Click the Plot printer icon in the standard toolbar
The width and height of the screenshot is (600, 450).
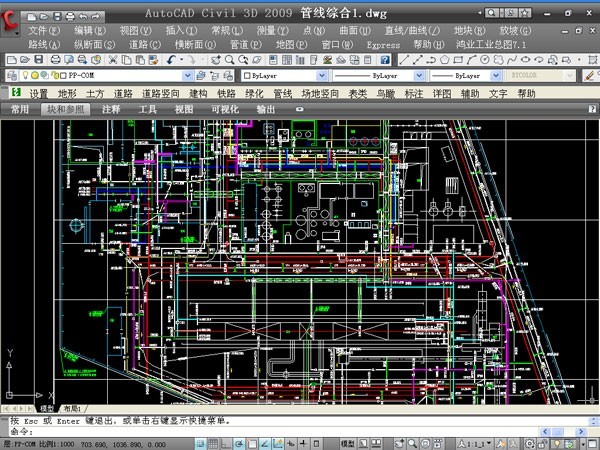pyautogui.click(x=55, y=60)
